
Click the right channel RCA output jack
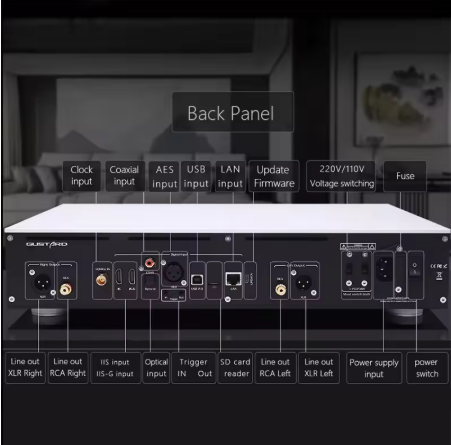pos(66,289)
